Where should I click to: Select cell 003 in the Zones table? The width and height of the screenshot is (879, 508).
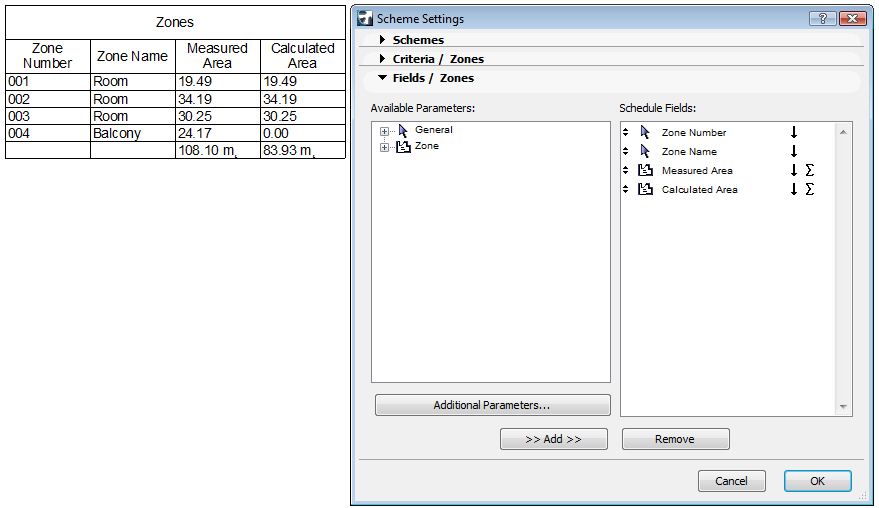(48, 116)
